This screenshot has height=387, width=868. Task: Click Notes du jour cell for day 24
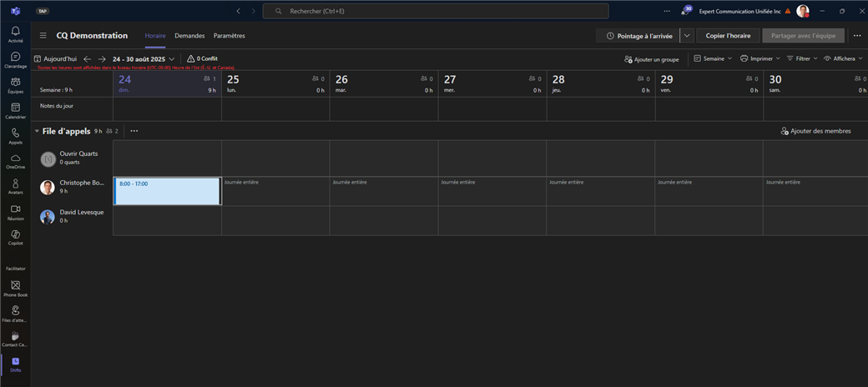[167, 109]
